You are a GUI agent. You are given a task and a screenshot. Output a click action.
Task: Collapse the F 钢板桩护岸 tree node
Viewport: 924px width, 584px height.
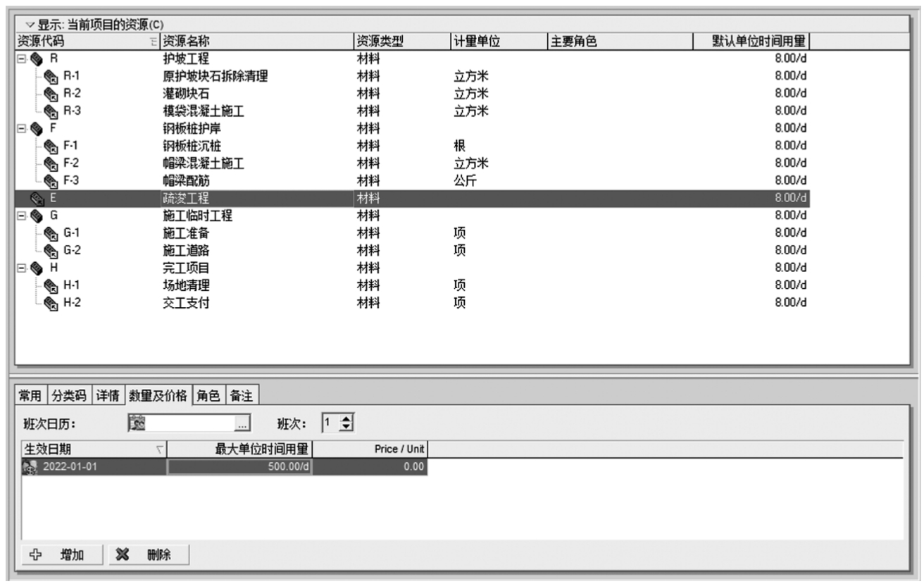click(x=20, y=129)
